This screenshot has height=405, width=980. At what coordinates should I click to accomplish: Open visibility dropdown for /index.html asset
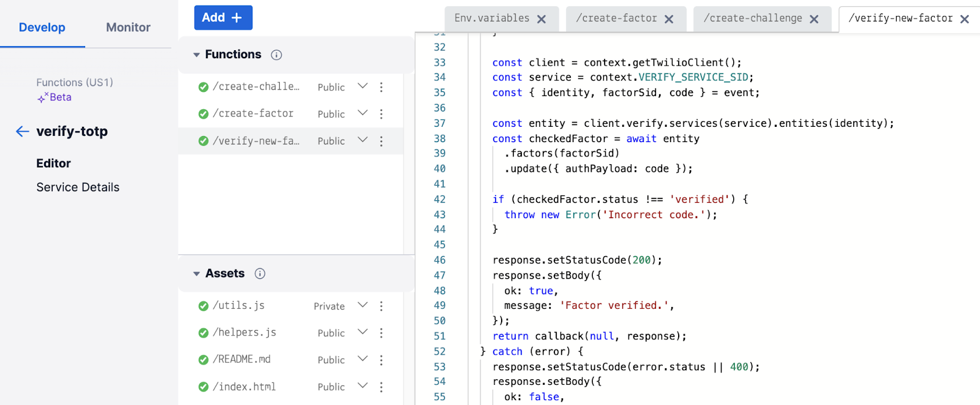[x=363, y=386]
